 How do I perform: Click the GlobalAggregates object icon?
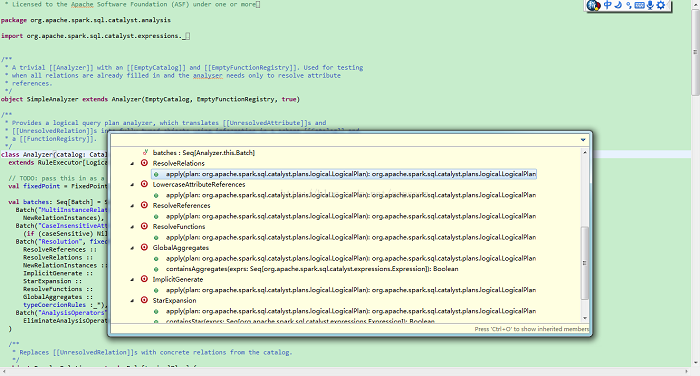point(144,247)
